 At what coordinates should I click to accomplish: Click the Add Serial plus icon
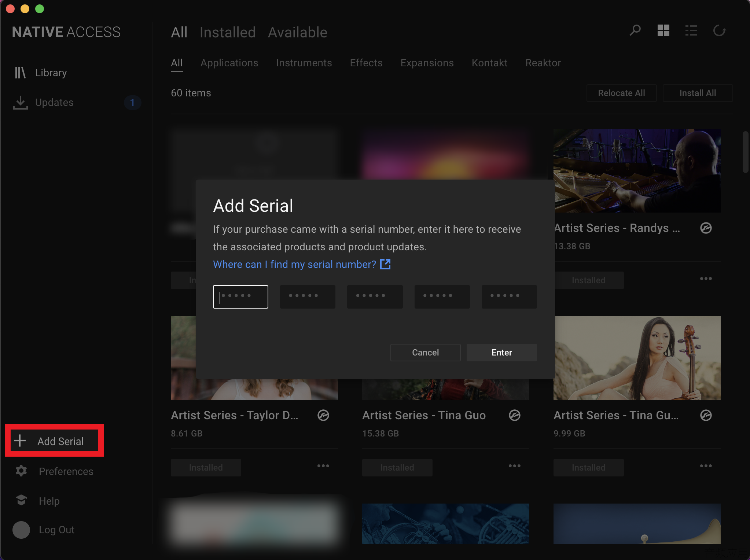(x=20, y=441)
